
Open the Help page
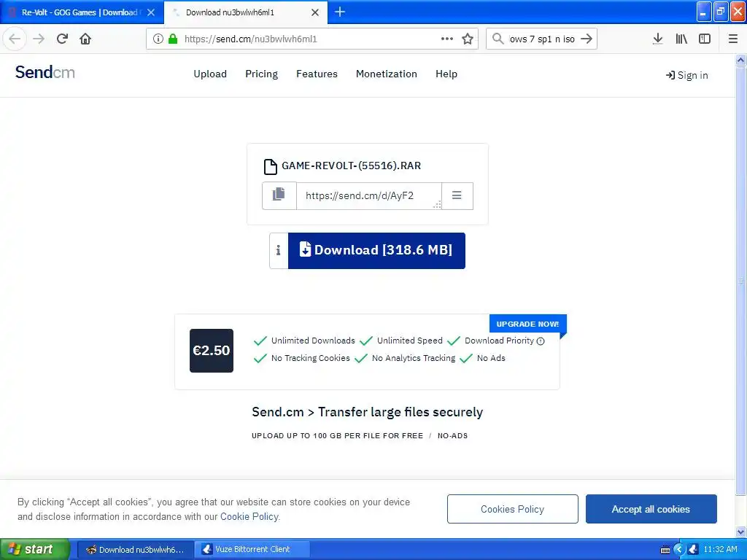[x=446, y=74]
